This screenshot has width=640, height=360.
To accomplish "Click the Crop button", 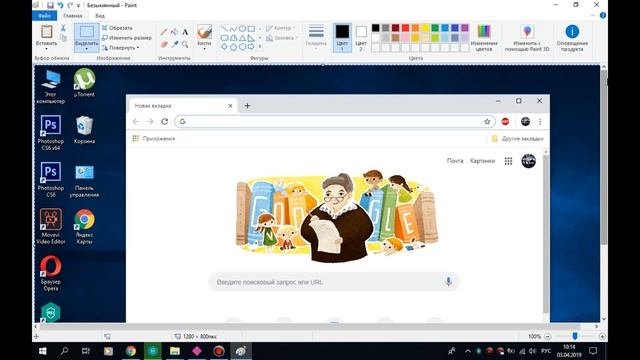I will [x=117, y=28].
